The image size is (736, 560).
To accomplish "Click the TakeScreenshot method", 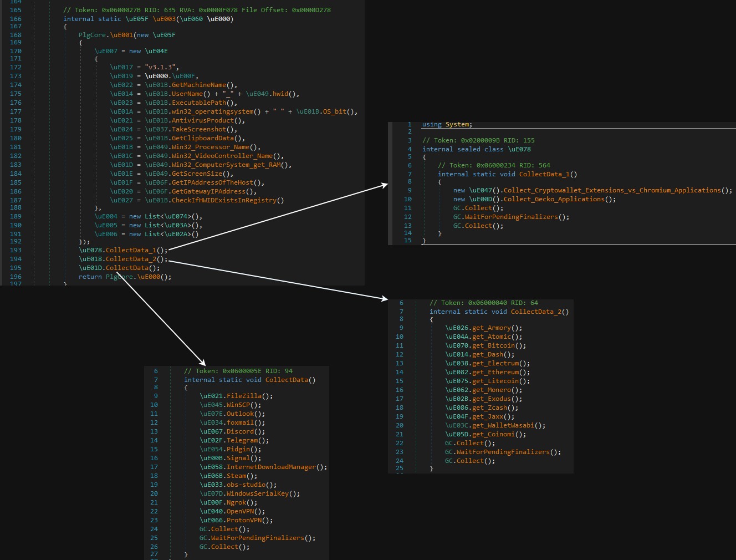I will coord(199,129).
